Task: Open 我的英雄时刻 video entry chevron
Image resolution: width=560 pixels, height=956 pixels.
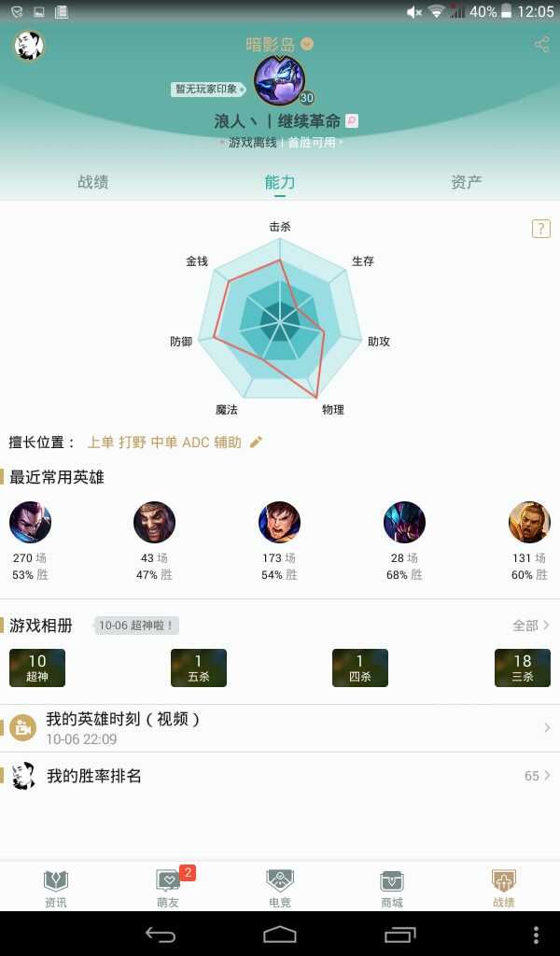Action: tap(547, 727)
